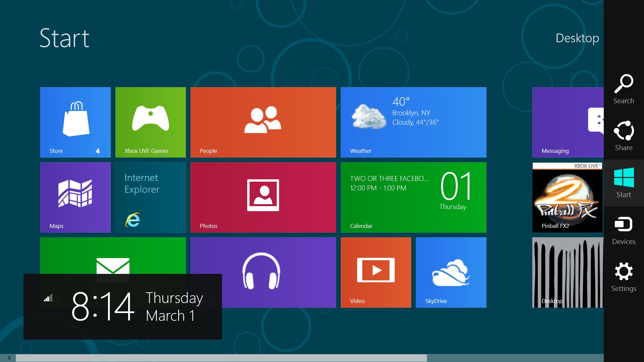Open the Store tile
Screen dimensions: 644x362
click(x=75, y=122)
